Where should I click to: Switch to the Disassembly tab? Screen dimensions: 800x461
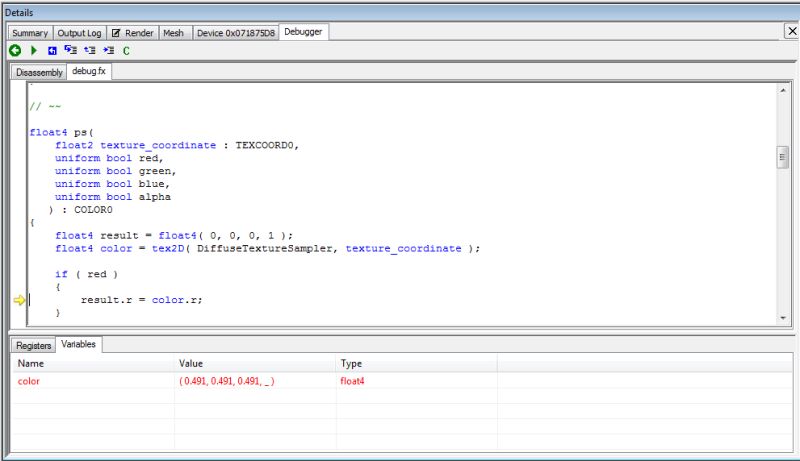pyautogui.click(x=39, y=72)
